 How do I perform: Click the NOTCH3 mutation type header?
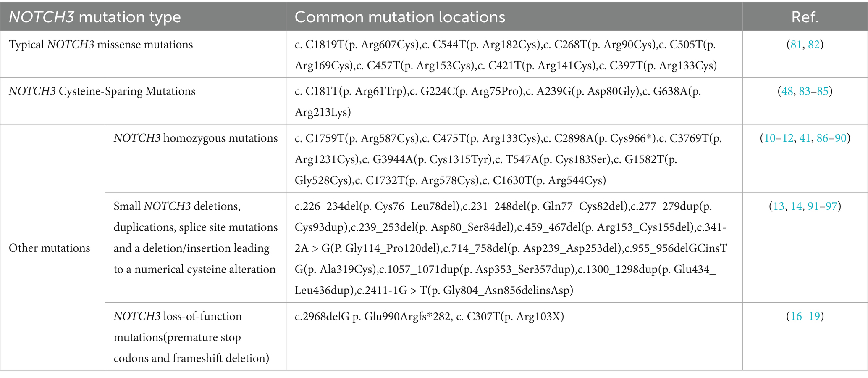click(x=95, y=17)
